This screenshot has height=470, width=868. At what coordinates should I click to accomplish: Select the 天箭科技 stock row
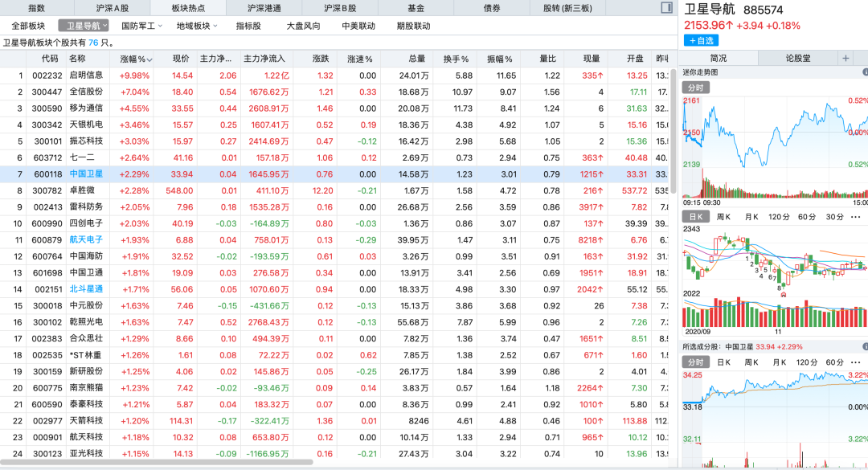(334, 421)
